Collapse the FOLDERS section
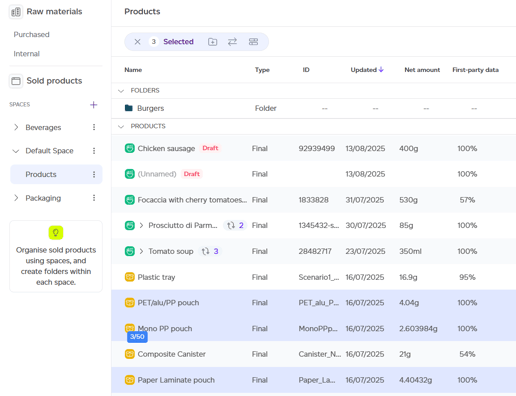Screen dimensions: 516x396 pyautogui.click(x=121, y=91)
